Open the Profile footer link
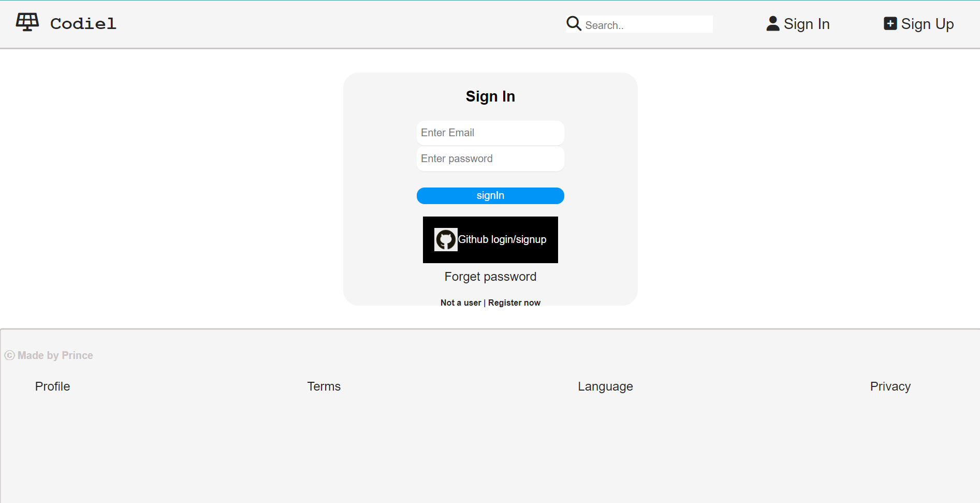This screenshot has width=980, height=503. pos(52,386)
